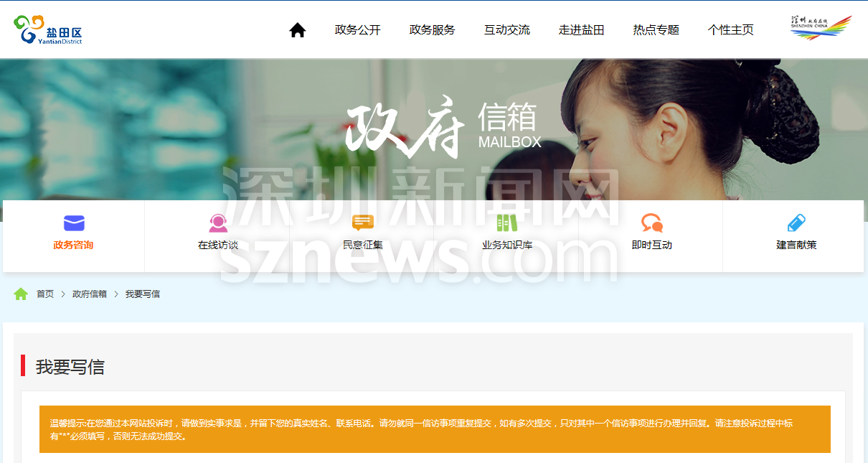
Task: Click the green home breadcrumb icon
Action: pyautogui.click(x=21, y=294)
